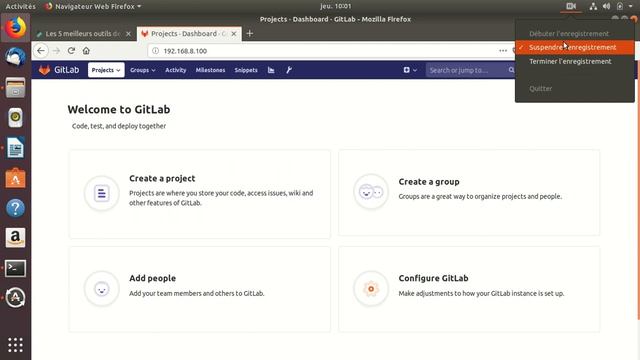The image size is (640, 360).
Task: Open the network status tray icon
Action: tap(593, 6)
